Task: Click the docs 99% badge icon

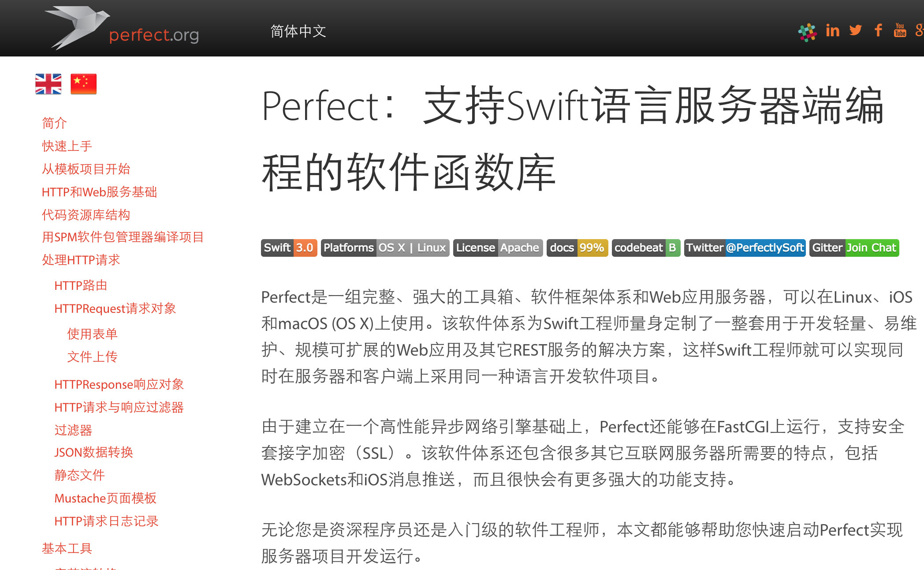Action: tap(577, 246)
